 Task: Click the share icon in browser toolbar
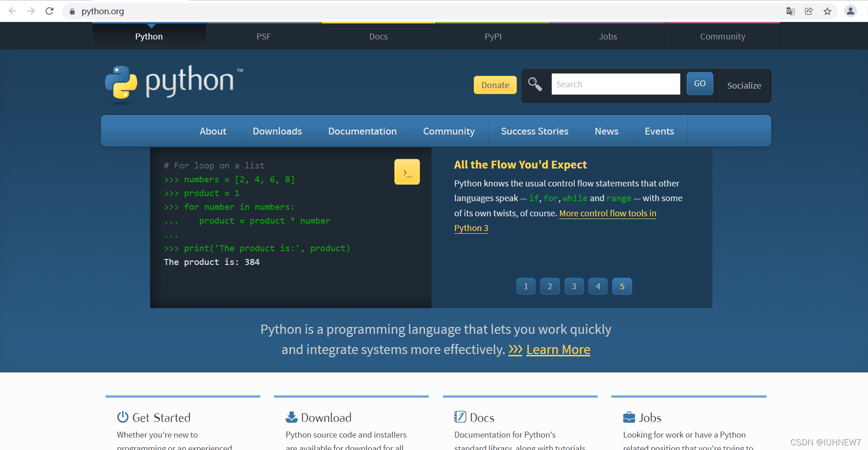[x=809, y=11]
